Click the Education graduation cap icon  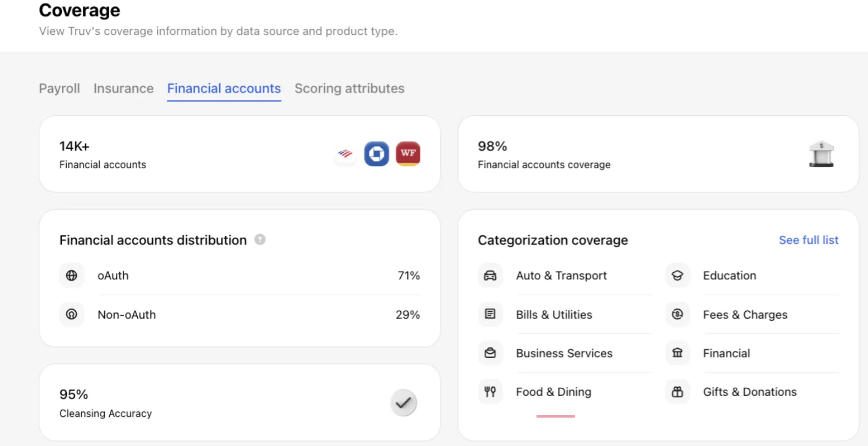[678, 275]
